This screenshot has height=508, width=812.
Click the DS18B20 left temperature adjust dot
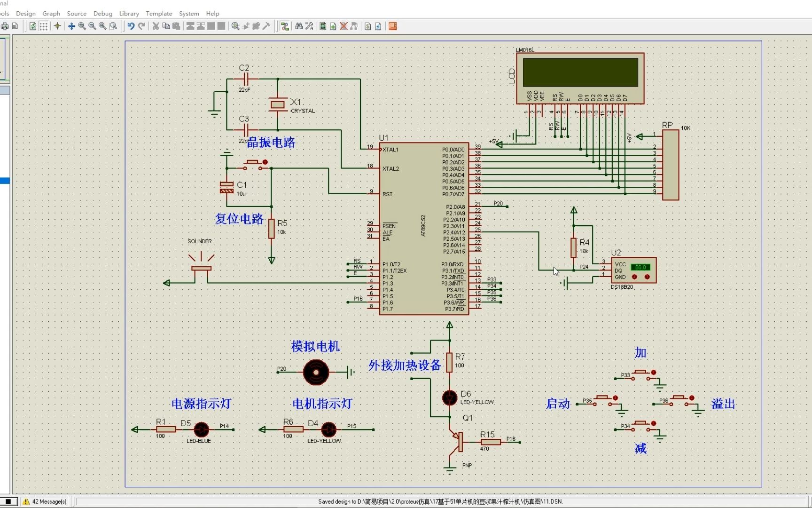(635, 277)
